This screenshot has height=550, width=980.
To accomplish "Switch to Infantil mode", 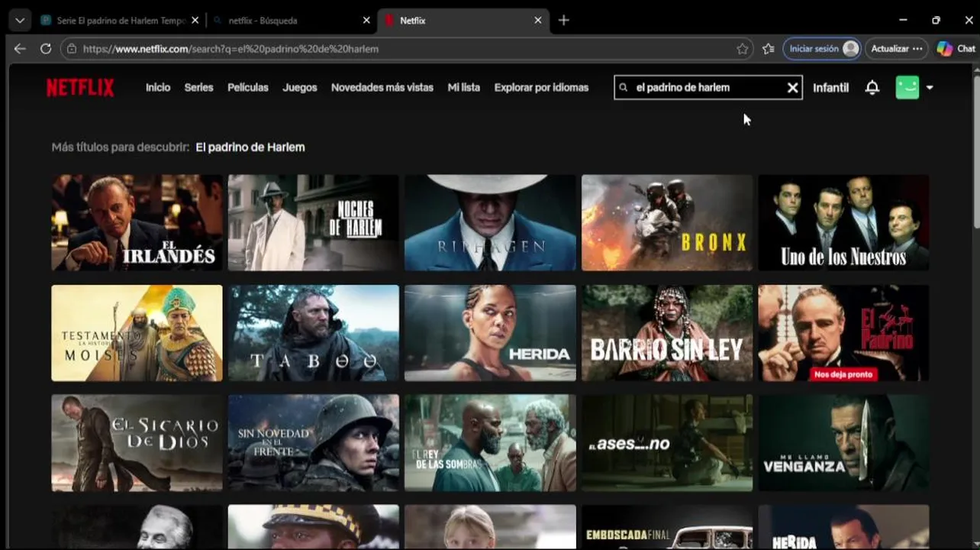I will 830,88.
